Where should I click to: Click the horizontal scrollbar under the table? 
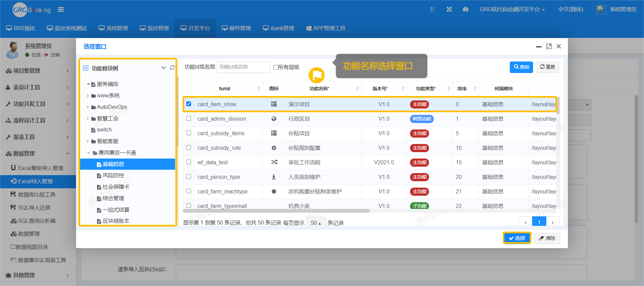click(276, 211)
